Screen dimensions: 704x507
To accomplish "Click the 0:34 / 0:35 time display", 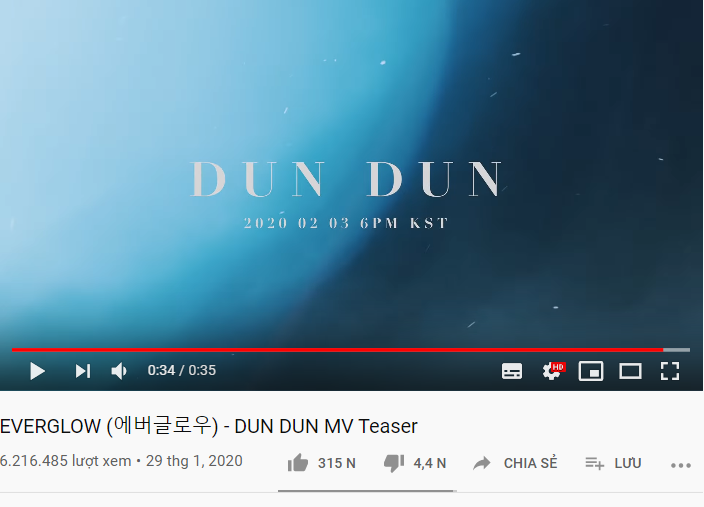I will (182, 370).
